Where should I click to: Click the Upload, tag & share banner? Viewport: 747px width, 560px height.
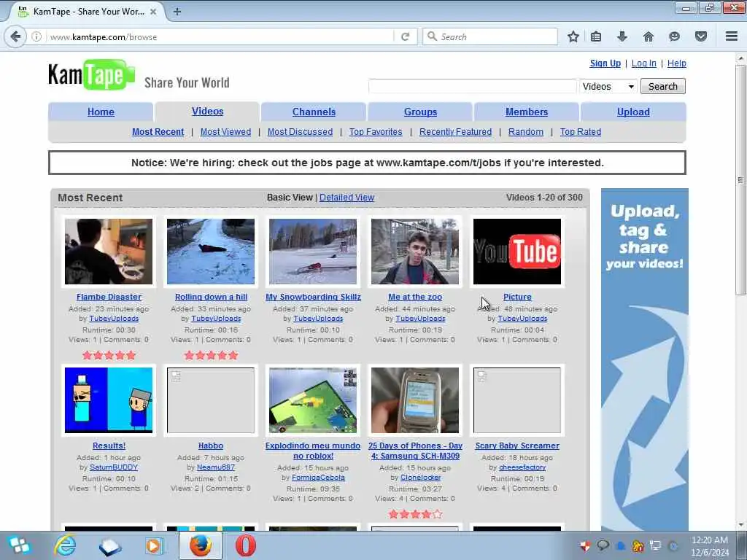pos(645,359)
